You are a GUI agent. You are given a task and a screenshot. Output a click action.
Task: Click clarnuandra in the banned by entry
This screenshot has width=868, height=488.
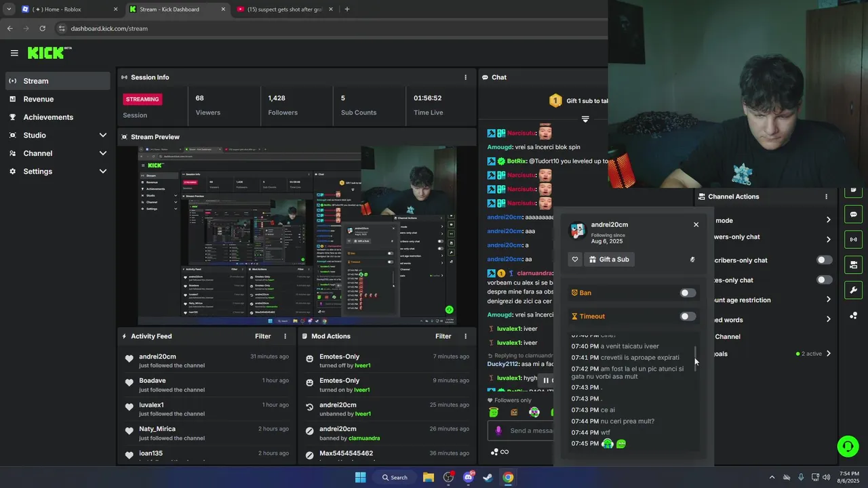[x=364, y=439]
